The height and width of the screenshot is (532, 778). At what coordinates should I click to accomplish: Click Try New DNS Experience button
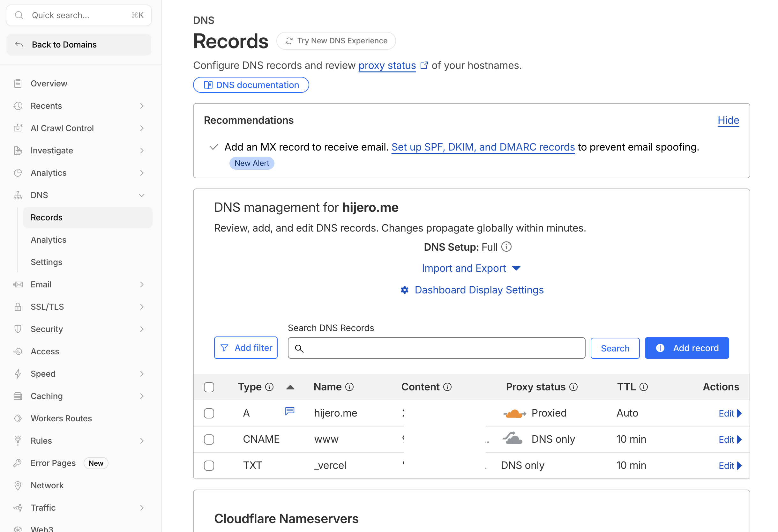(x=336, y=41)
